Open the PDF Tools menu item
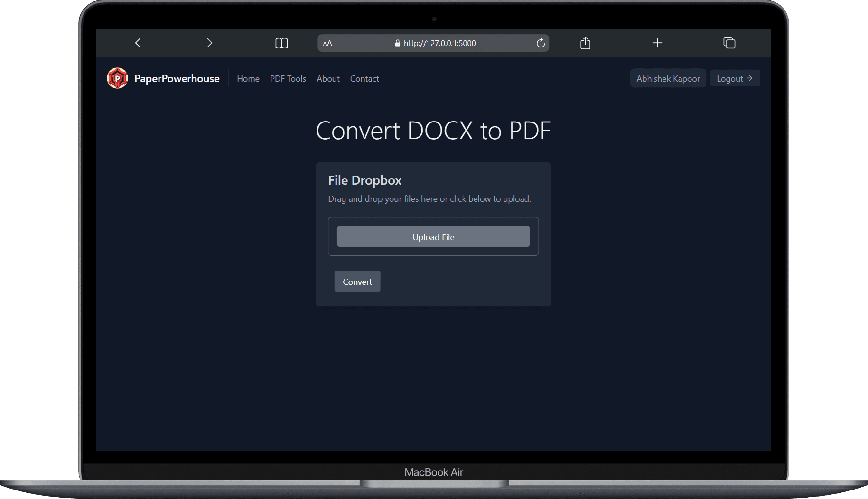This screenshot has width=868, height=499. tap(288, 79)
